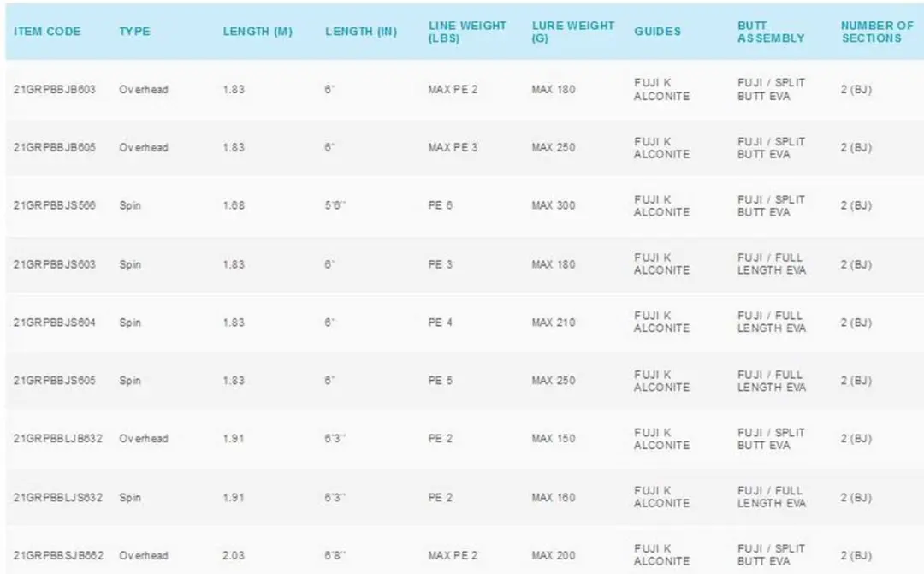Click item code 21GRPBBLJB632

click(x=58, y=439)
